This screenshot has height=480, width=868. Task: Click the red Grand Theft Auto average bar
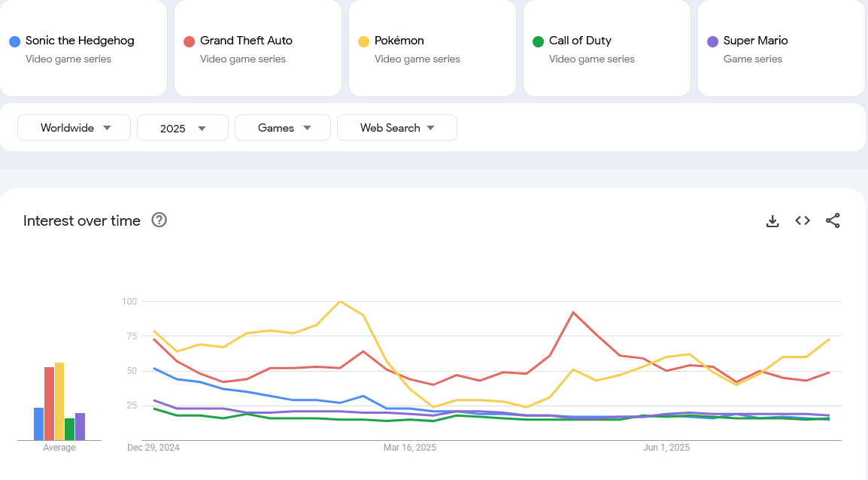pos(50,403)
